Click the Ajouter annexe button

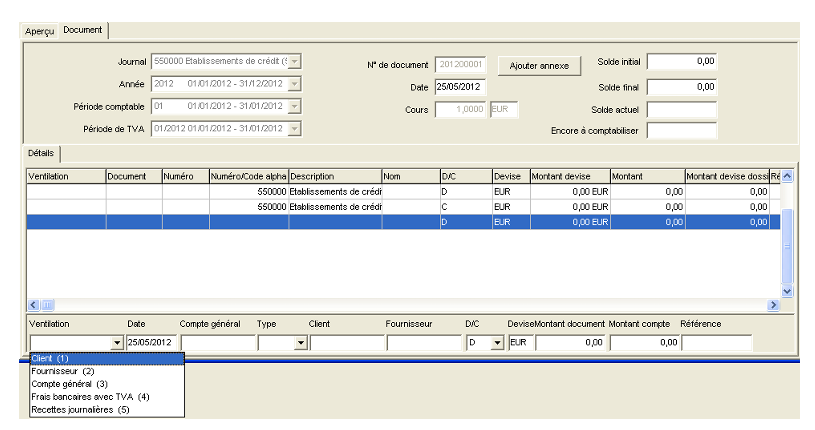click(539, 66)
